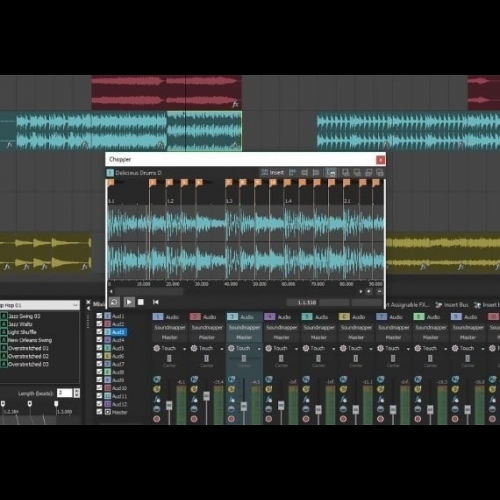
Task: Open channel 8 Touch automation dropdown
Action: click(446, 349)
